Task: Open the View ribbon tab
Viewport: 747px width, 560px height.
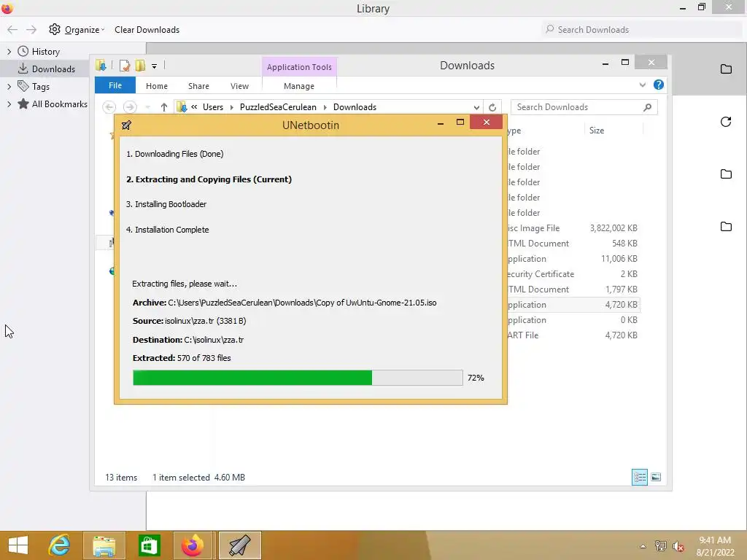Action: coord(239,86)
